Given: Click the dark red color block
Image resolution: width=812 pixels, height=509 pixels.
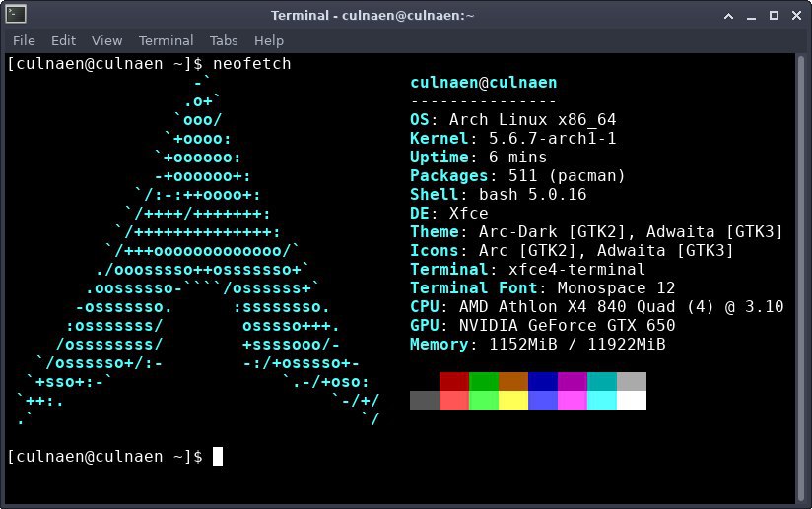Looking at the screenshot, I should 454,381.
